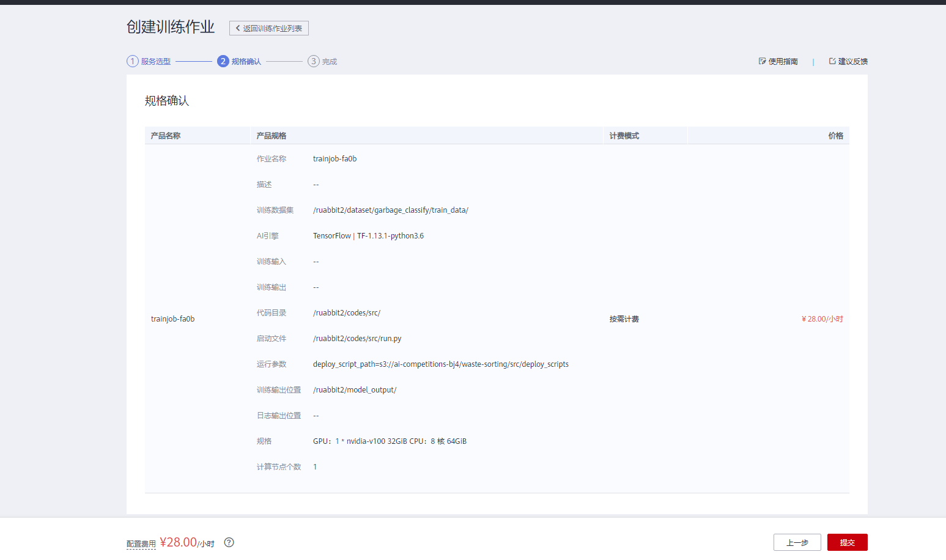This screenshot has height=560, width=946.
Task: Click the 建议反馈 external link icon
Action: [832, 61]
